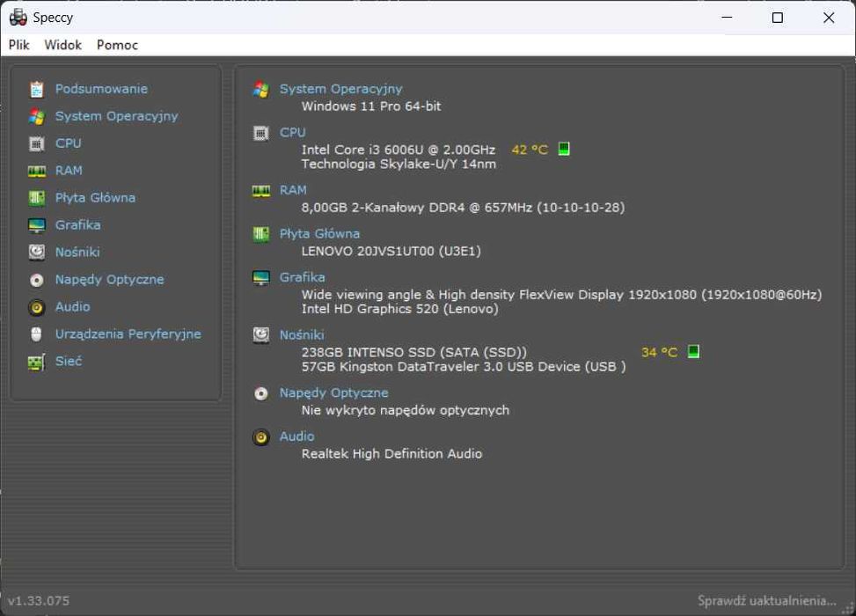The image size is (856, 616).
Task: Click the Płyta Główna heading link in summary
Action: point(320,234)
